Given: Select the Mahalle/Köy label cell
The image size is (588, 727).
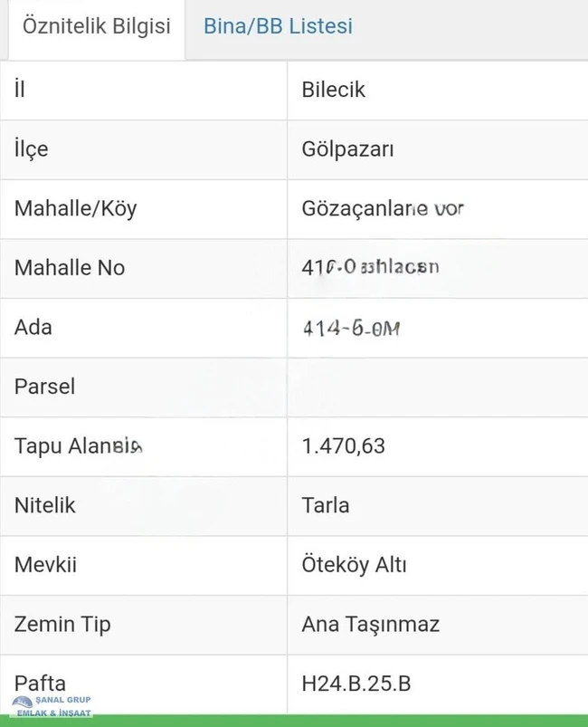Looking at the screenshot, I should [75, 208].
